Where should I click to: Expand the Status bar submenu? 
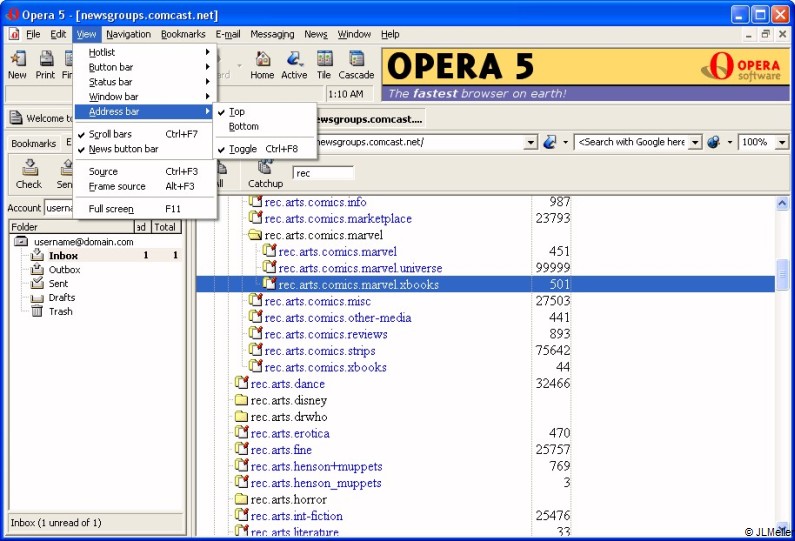click(144, 82)
